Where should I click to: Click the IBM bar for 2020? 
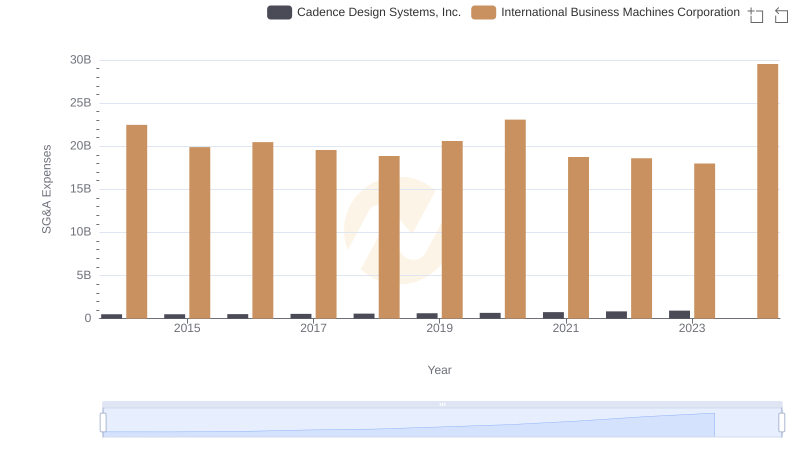[x=515, y=219]
